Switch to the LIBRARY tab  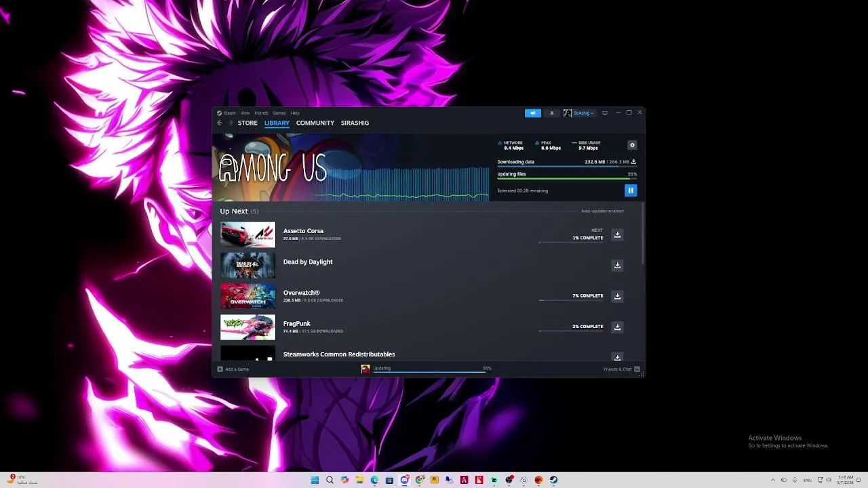point(277,123)
